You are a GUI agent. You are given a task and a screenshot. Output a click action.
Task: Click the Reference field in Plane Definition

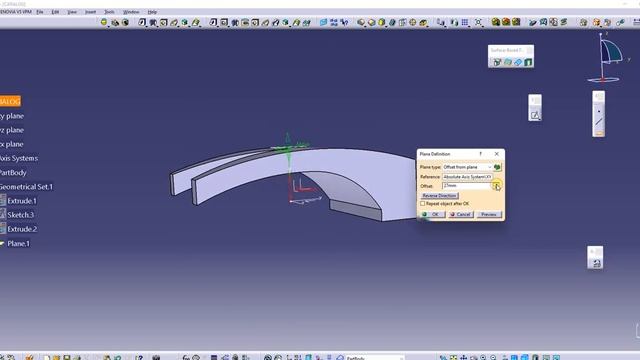tap(467, 177)
